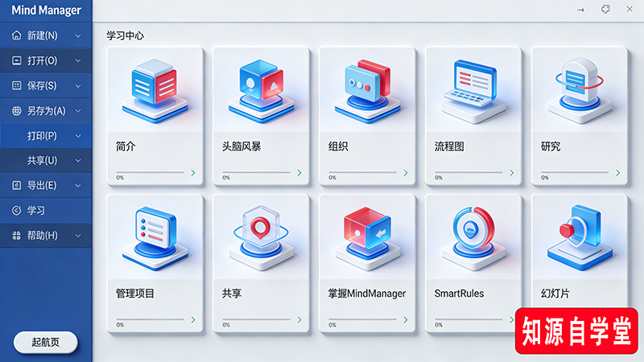Close the window with the X button
Image resolution: width=644 pixels, height=362 pixels.
(x=630, y=9)
